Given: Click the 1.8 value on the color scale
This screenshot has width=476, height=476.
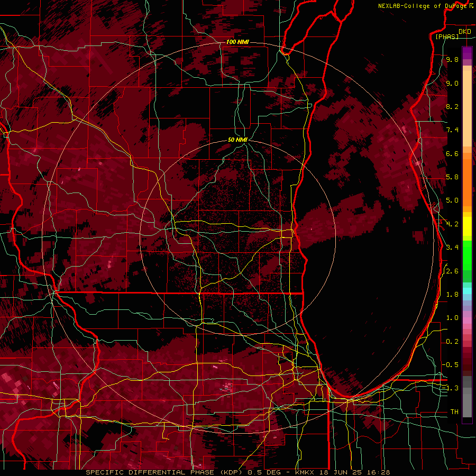Looking at the screenshot, I should 452,295.
